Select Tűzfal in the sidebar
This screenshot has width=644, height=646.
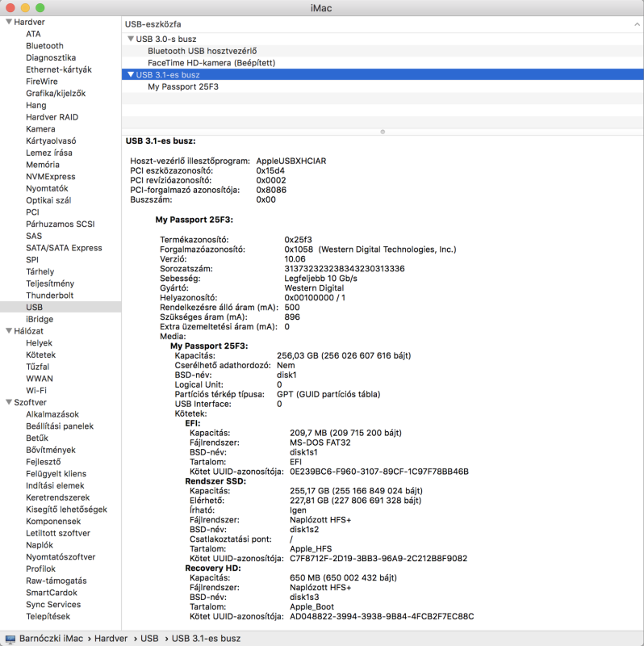pos(37,367)
